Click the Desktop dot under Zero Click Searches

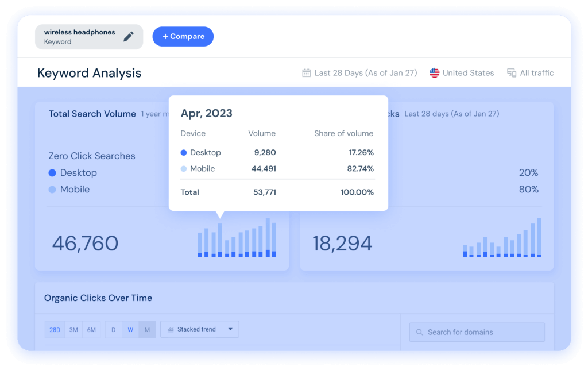(x=52, y=172)
